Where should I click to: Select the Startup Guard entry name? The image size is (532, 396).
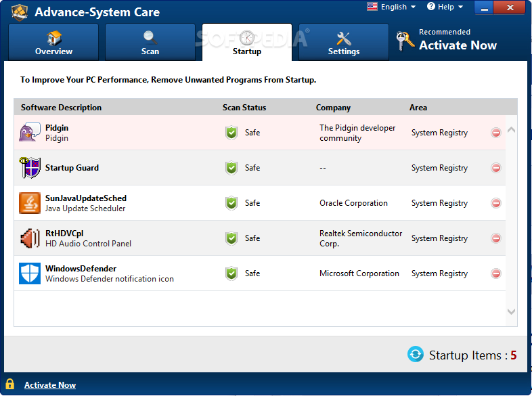(x=72, y=168)
